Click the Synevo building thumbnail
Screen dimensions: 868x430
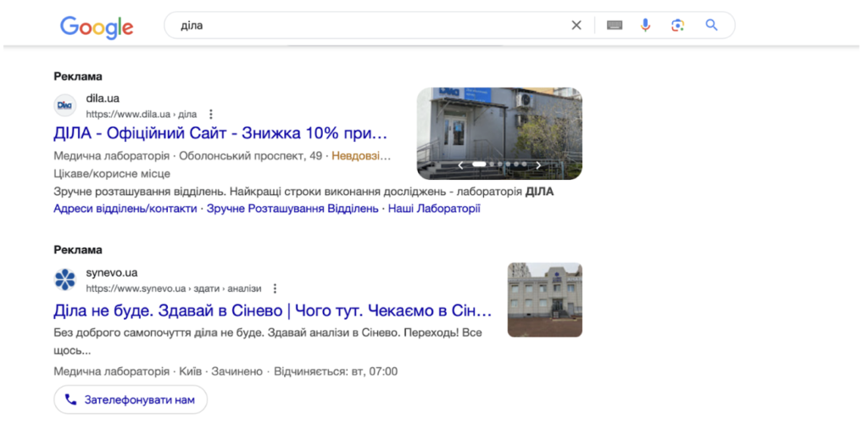coord(545,299)
